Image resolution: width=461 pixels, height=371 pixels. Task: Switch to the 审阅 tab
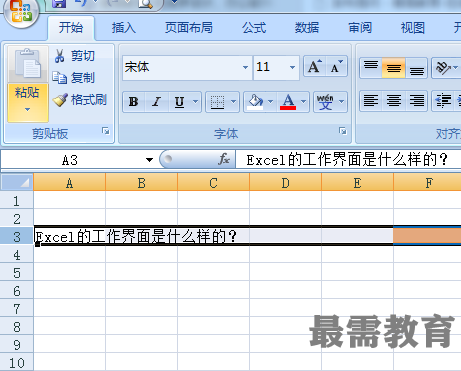click(360, 27)
